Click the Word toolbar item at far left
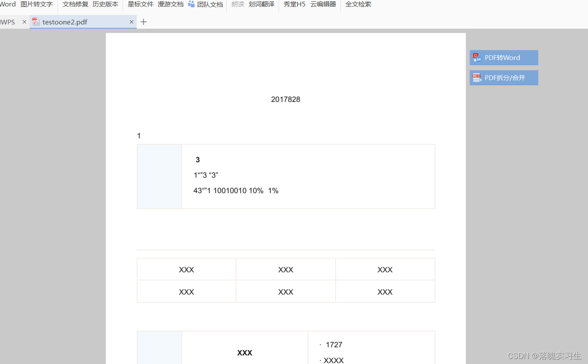 click(x=8, y=4)
